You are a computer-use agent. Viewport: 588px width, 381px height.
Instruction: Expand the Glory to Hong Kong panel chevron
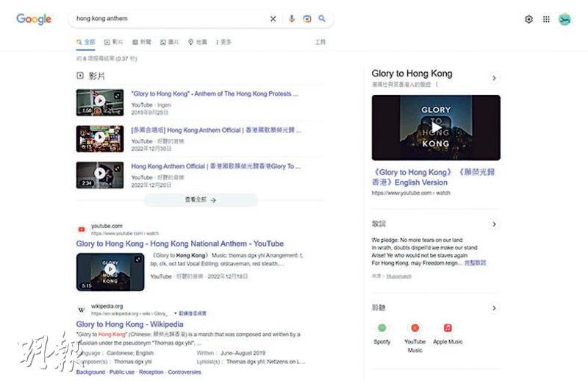pos(494,78)
